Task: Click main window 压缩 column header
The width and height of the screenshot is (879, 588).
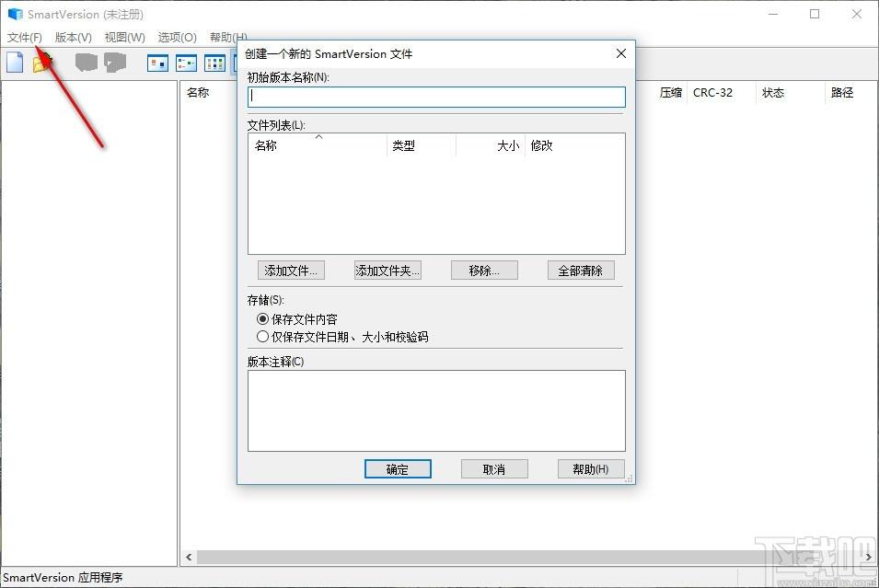Action: (670, 93)
